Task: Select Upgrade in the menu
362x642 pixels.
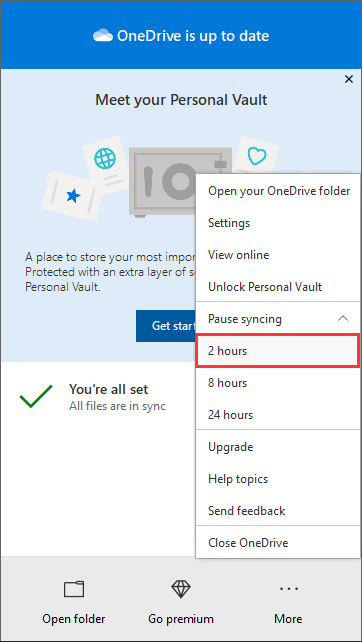Action: pos(278,447)
